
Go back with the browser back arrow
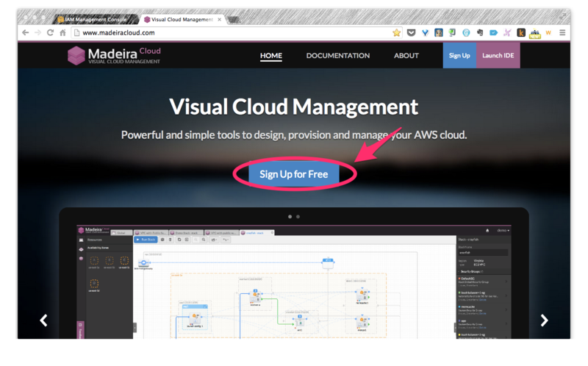[x=25, y=32]
